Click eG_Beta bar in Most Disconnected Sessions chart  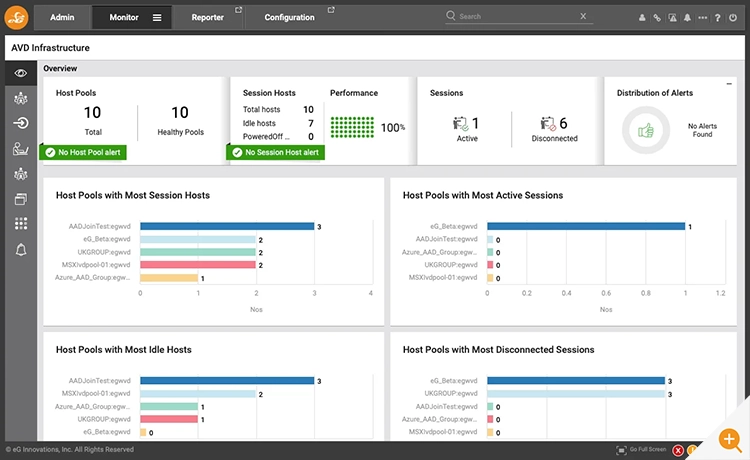[x=576, y=381]
